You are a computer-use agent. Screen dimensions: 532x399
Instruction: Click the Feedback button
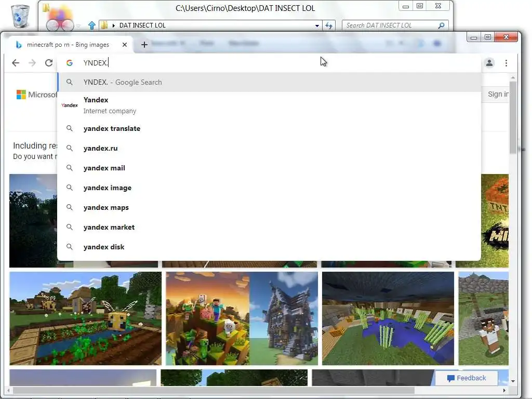click(x=467, y=378)
